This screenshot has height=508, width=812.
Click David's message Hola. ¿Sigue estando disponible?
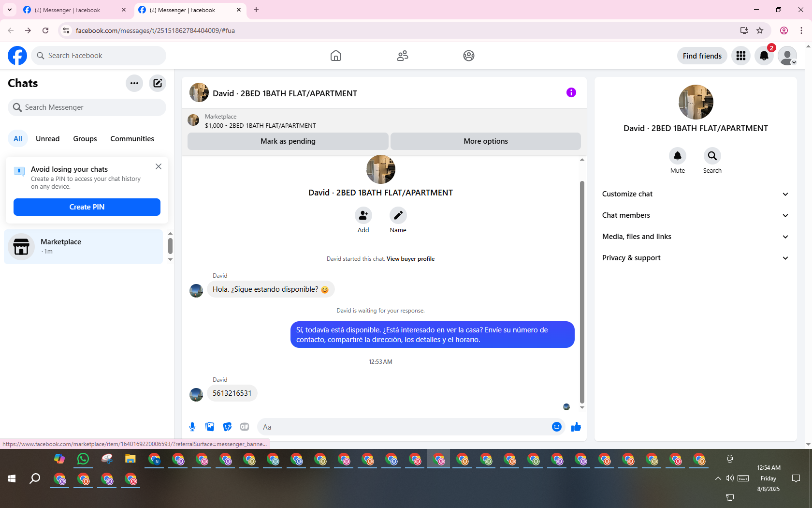point(271,289)
